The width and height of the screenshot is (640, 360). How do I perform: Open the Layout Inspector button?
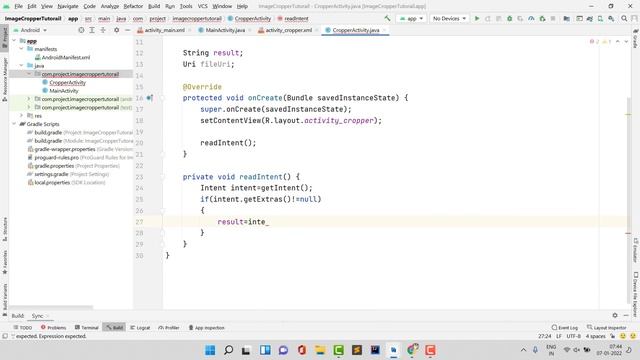[x=607, y=327]
